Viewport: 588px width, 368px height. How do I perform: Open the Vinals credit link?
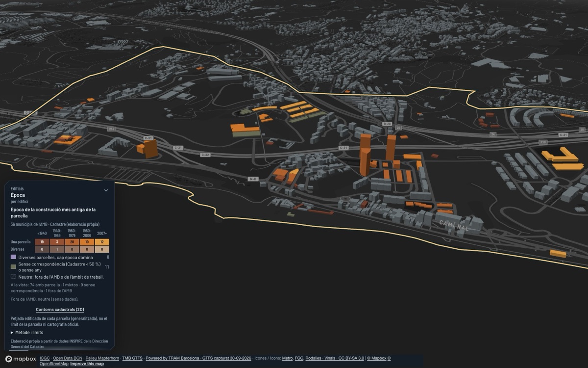coord(330,358)
